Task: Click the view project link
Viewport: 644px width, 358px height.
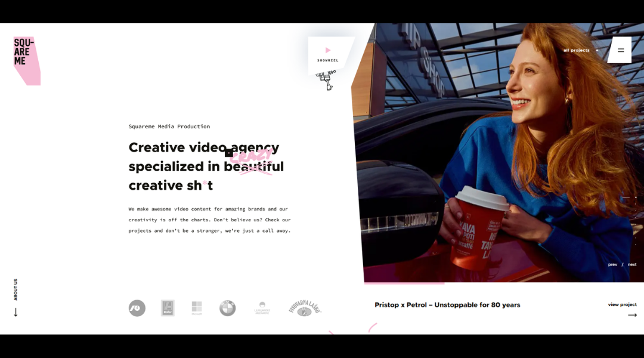Action: [x=622, y=304]
